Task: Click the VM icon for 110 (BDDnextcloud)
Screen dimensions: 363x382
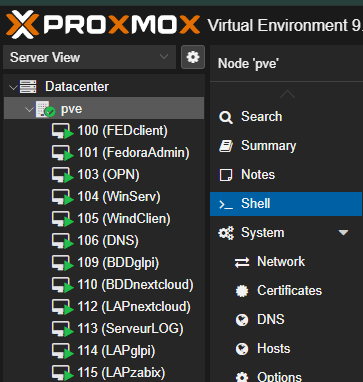Action: (x=62, y=285)
